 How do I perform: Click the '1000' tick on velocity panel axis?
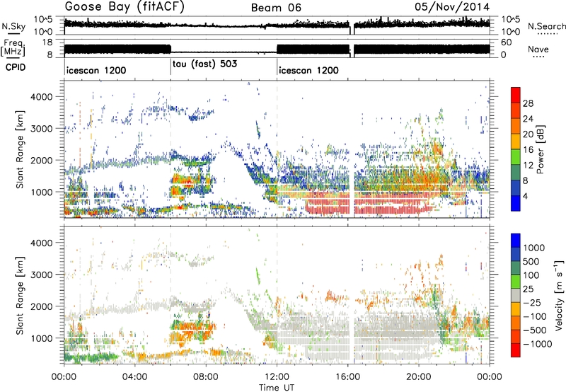tap(41, 338)
